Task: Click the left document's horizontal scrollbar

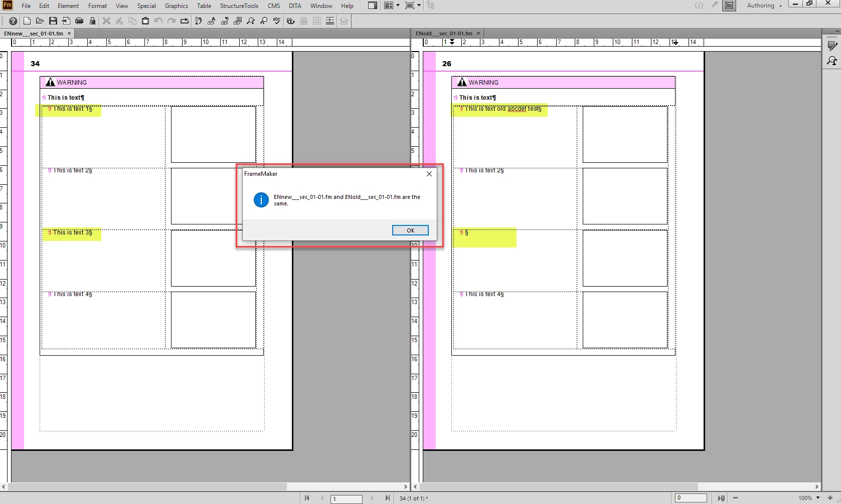Action: [x=147, y=486]
